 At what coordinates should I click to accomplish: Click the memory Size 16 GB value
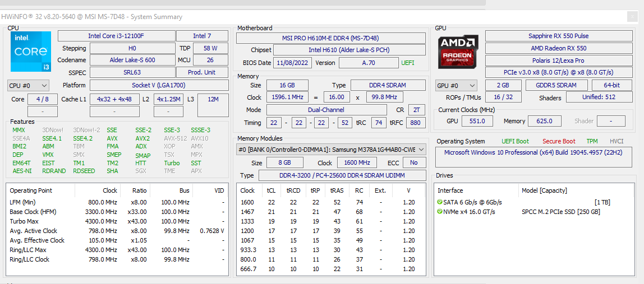point(287,85)
